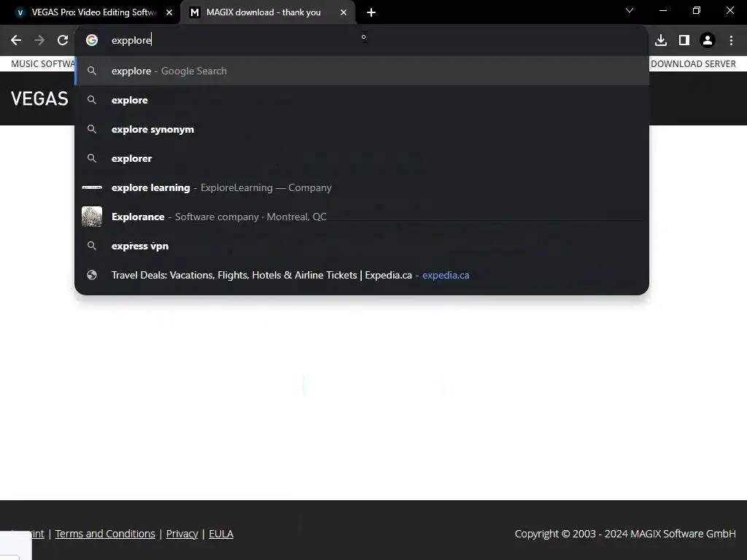This screenshot has height=560, width=747.
Task: Close the MAGIX download tab
Action: click(x=344, y=12)
